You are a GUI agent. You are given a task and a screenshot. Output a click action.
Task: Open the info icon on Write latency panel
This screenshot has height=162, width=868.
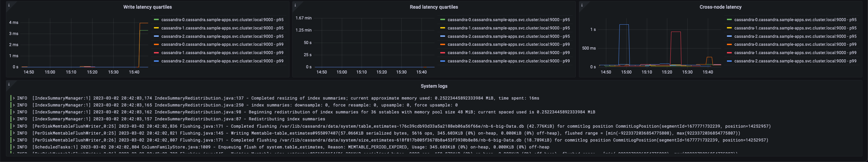(x=9, y=5)
